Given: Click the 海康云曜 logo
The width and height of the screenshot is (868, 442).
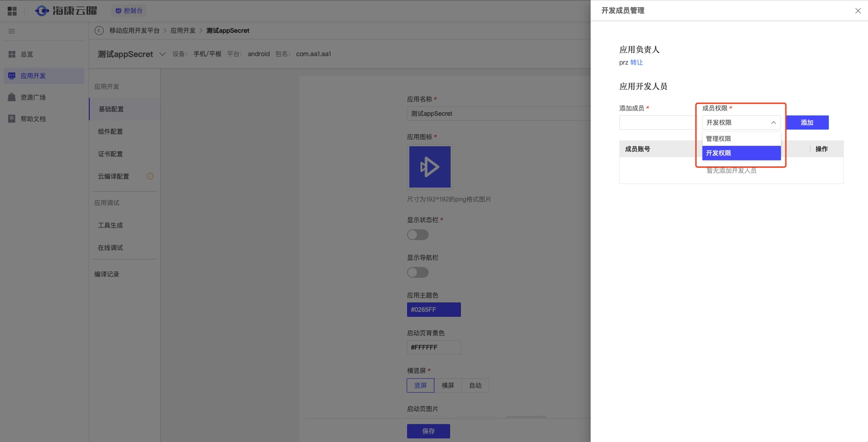Looking at the screenshot, I should click(x=66, y=11).
